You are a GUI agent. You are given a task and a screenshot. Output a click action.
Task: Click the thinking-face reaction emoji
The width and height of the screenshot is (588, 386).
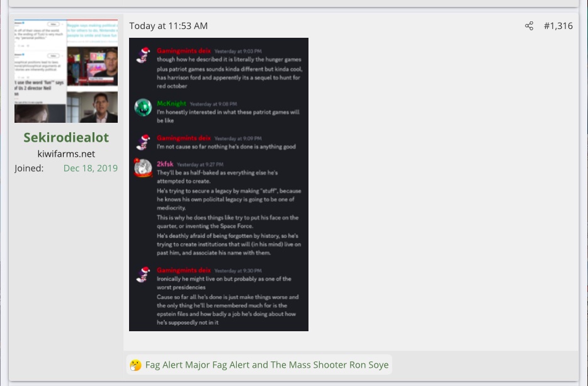pyautogui.click(x=135, y=365)
